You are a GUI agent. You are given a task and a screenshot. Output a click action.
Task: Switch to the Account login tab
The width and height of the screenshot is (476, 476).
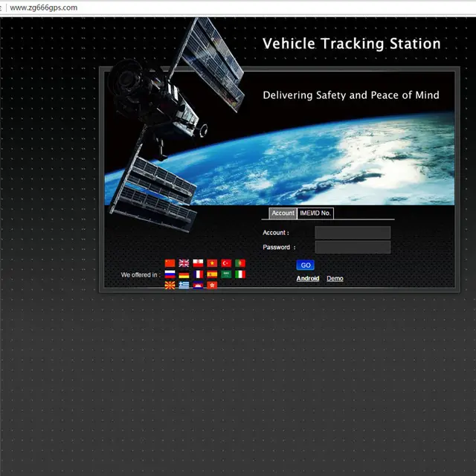(283, 213)
